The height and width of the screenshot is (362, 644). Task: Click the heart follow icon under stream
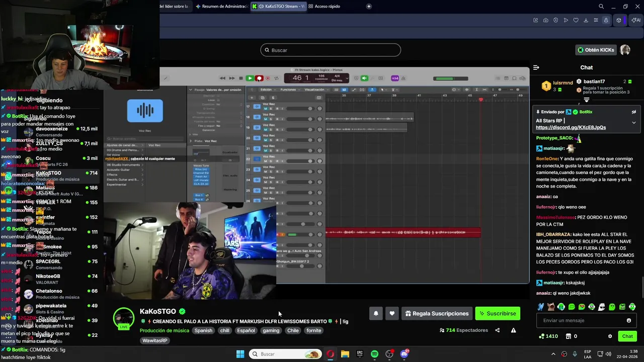[392, 314]
